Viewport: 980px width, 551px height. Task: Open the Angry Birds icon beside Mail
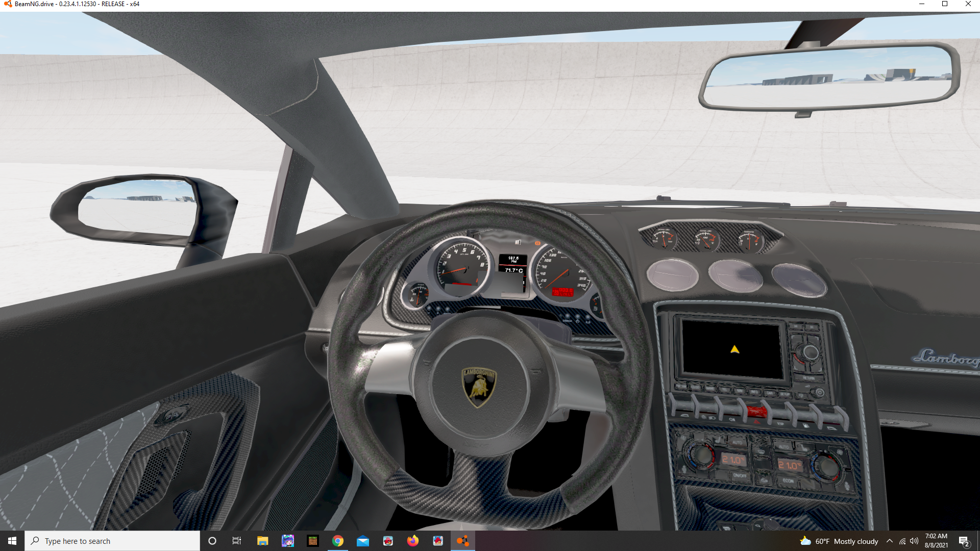pos(388,541)
